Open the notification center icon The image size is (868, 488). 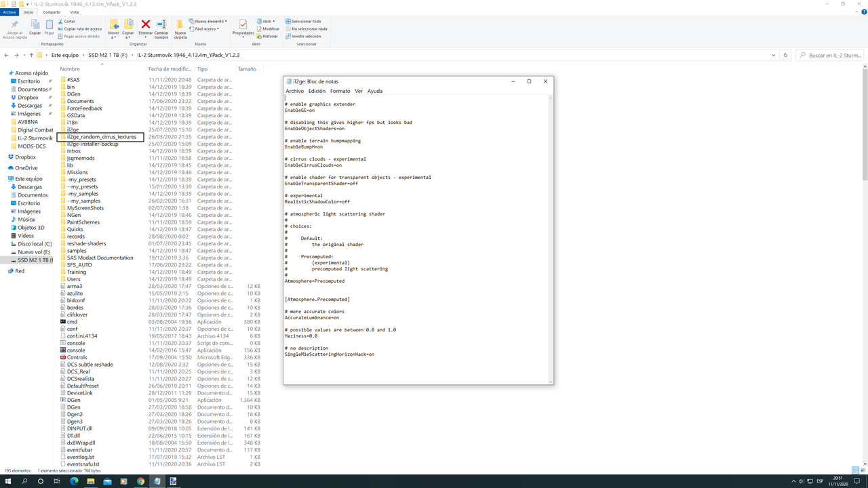tap(857, 481)
